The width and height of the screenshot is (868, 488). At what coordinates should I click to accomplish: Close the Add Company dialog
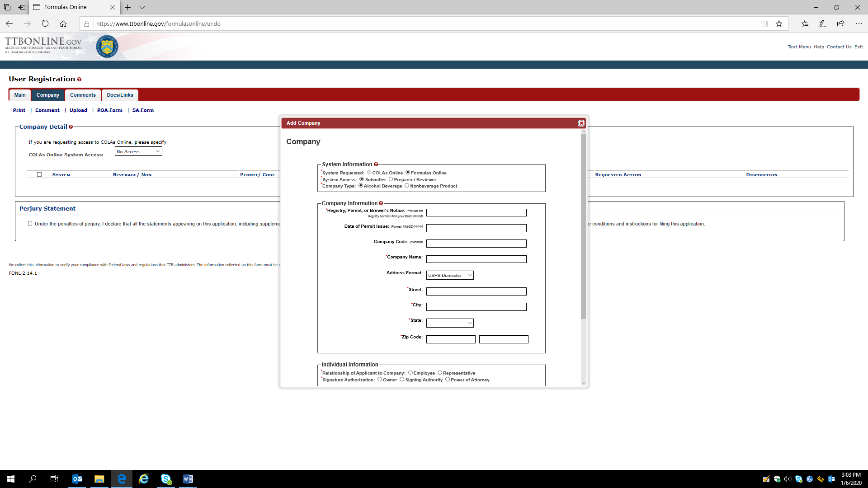coord(581,123)
